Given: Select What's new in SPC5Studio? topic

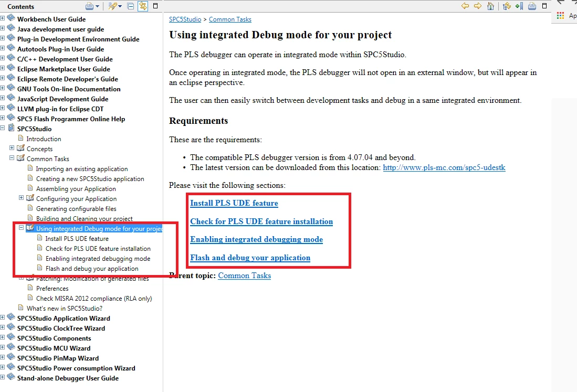Looking at the screenshot, I should 65,309.
